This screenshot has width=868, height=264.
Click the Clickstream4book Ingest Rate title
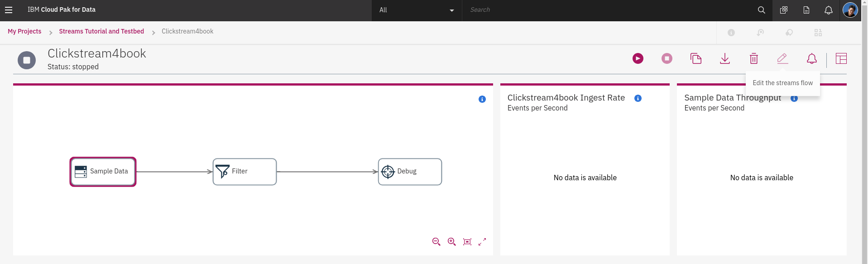click(x=566, y=98)
